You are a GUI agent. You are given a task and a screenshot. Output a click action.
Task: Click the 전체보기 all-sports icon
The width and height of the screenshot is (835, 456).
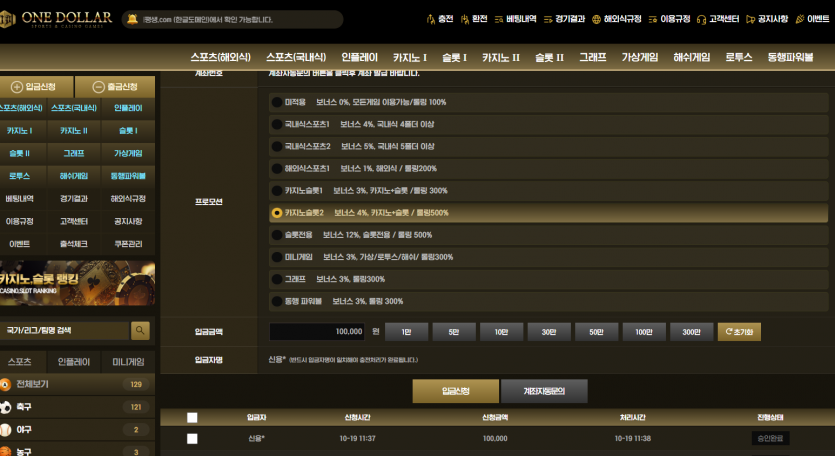point(5,384)
